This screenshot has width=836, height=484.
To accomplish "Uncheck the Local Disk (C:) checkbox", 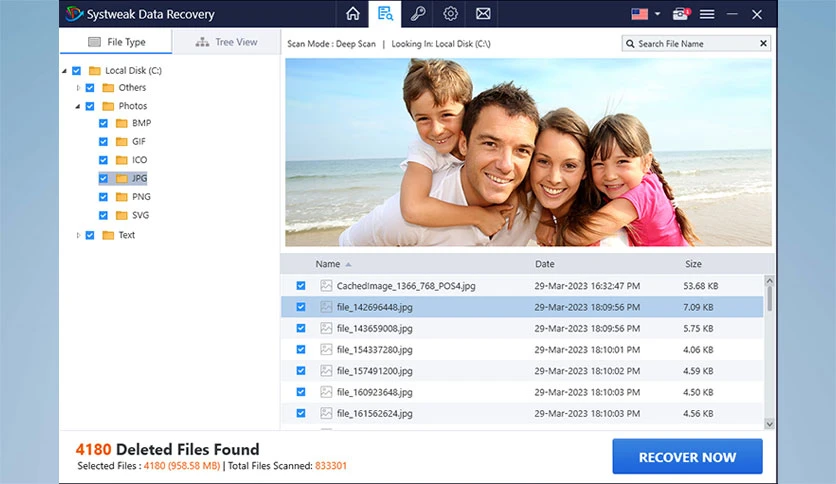I will [x=76, y=70].
